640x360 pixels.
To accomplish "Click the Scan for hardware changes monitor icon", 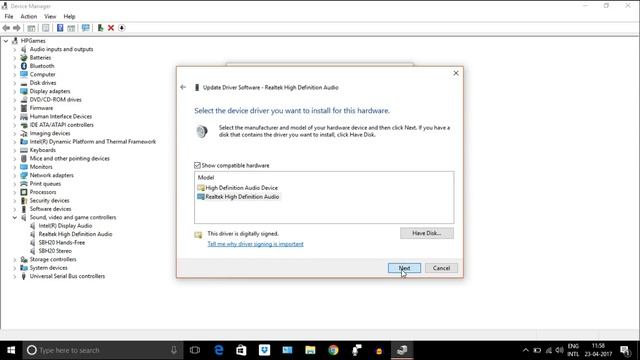I will [85, 28].
